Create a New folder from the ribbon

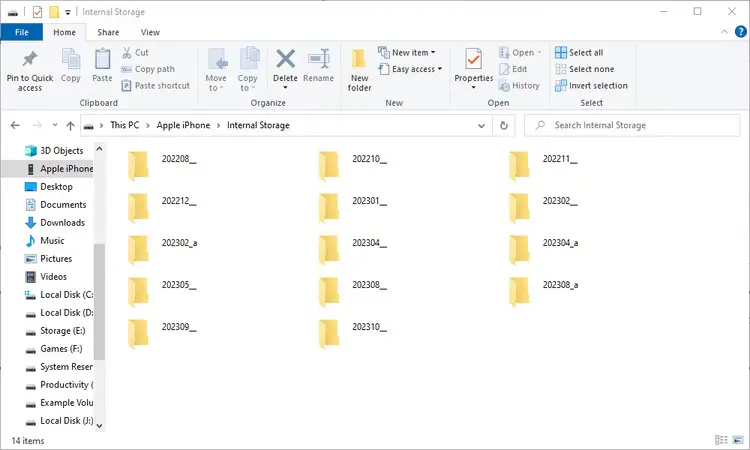pos(359,70)
